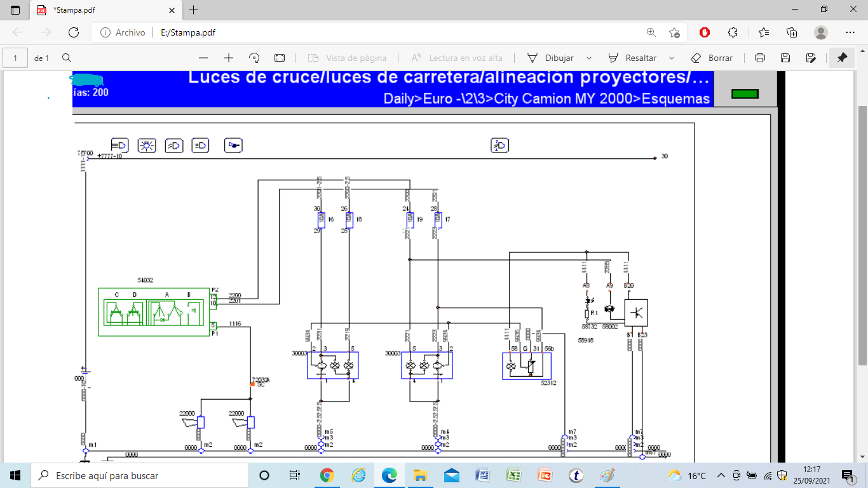Zoom out the PDF view

(203, 58)
